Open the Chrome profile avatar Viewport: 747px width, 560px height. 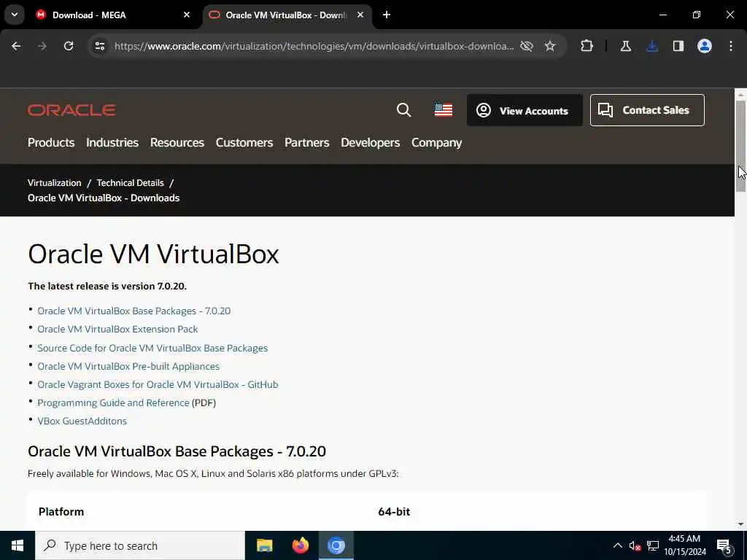coord(705,46)
